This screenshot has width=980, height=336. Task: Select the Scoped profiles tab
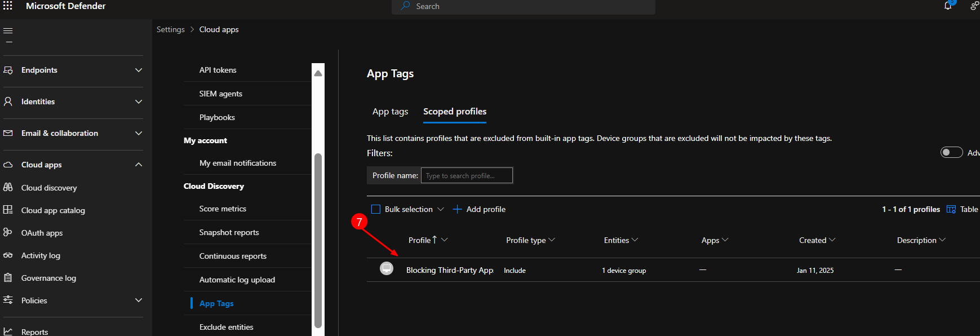click(455, 112)
